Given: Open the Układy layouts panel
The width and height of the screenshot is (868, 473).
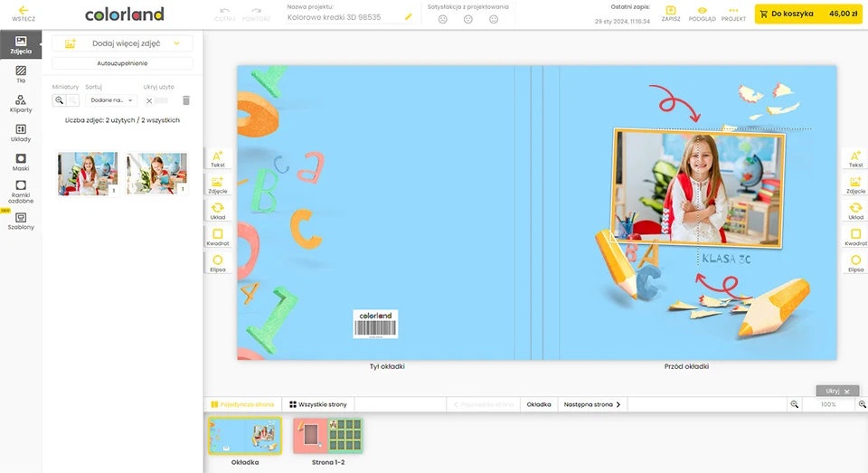Looking at the screenshot, I should click(21, 133).
